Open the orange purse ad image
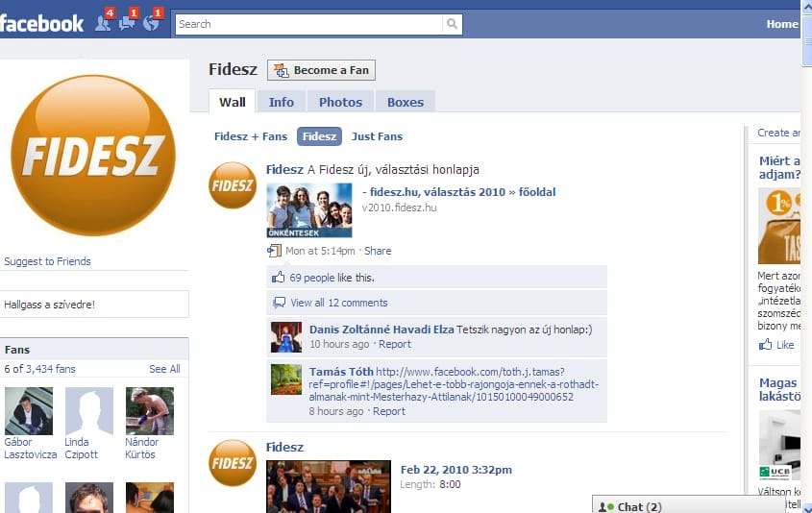Screen dimensions: 812x513 [x=779, y=226]
